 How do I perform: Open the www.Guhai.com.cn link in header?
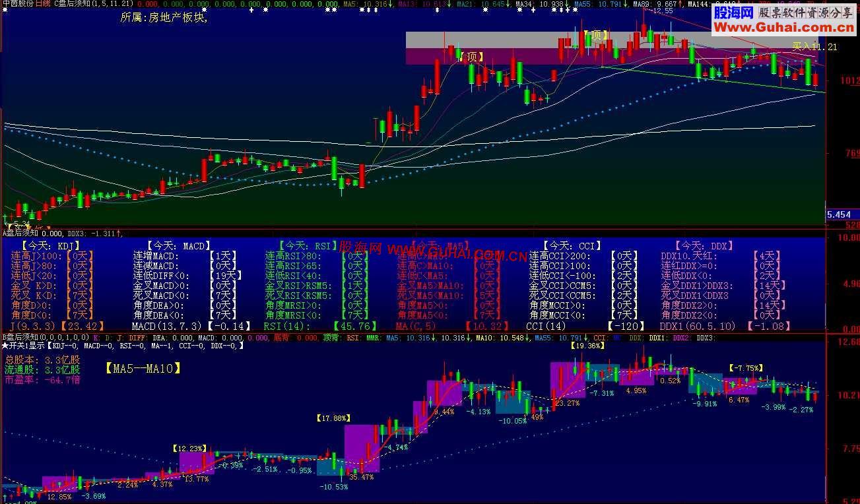click(x=784, y=27)
